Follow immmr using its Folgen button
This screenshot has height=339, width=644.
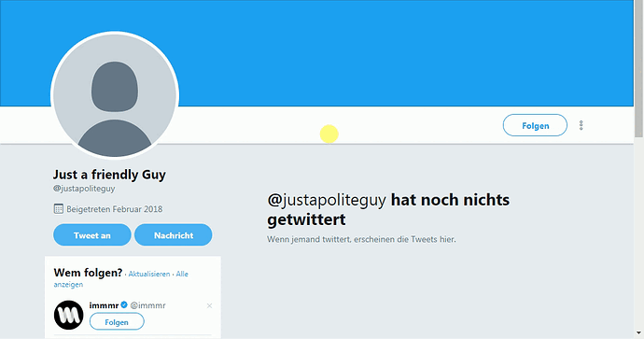pyautogui.click(x=117, y=322)
